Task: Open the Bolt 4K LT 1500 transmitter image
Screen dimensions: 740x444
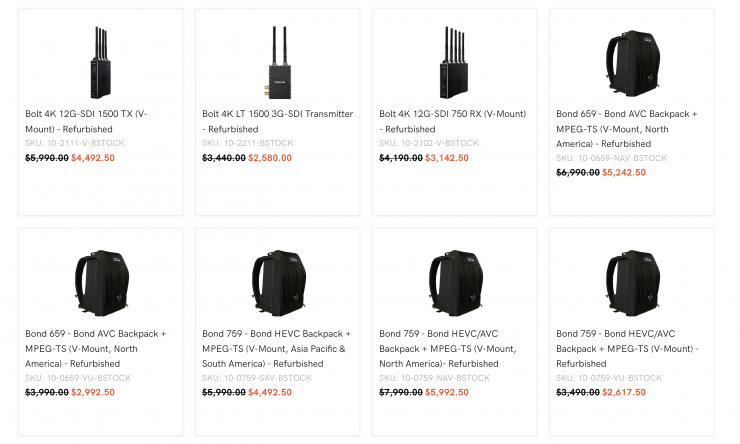Action: click(277, 62)
